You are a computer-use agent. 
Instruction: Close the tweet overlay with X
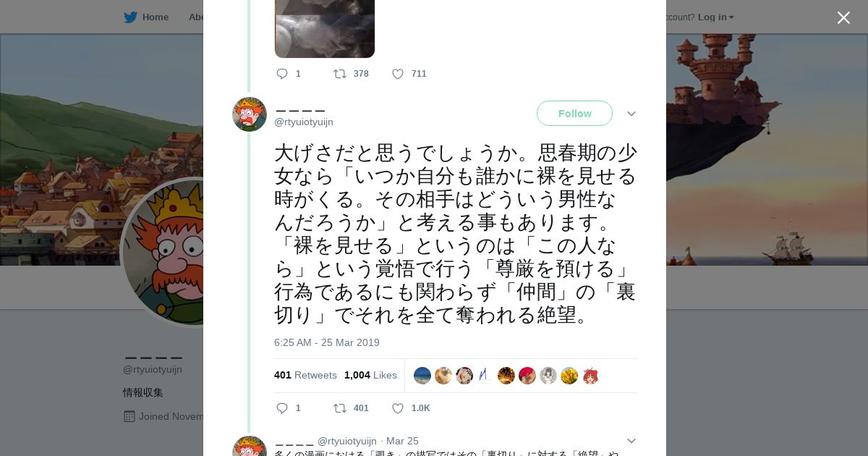click(x=843, y=18)
